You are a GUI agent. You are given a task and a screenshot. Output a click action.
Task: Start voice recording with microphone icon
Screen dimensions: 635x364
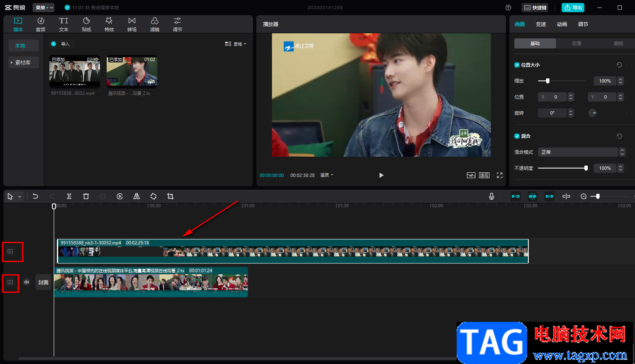coord(492,196)
